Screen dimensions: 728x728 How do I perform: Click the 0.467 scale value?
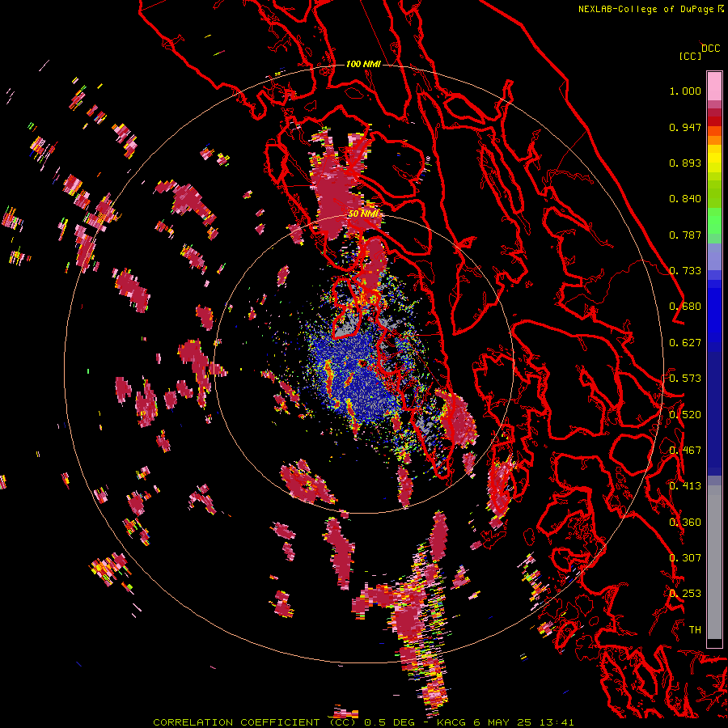[x=685, y=451]
